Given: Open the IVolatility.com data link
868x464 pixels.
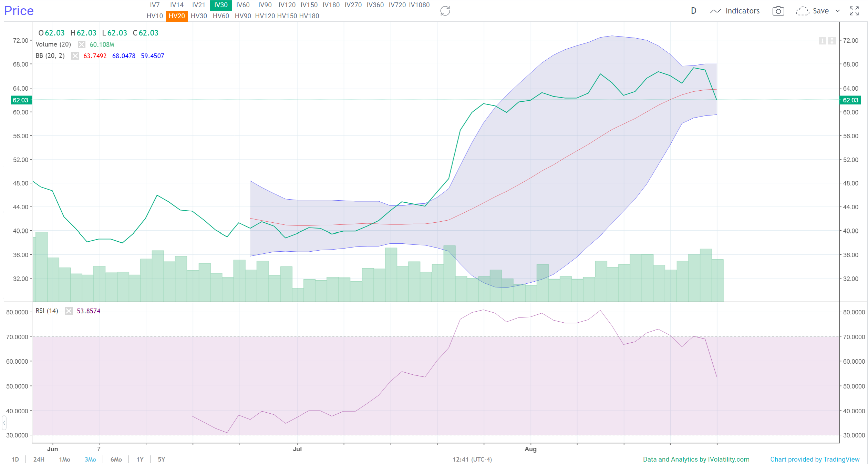Looking at the screenshot, I should [696, 460].
